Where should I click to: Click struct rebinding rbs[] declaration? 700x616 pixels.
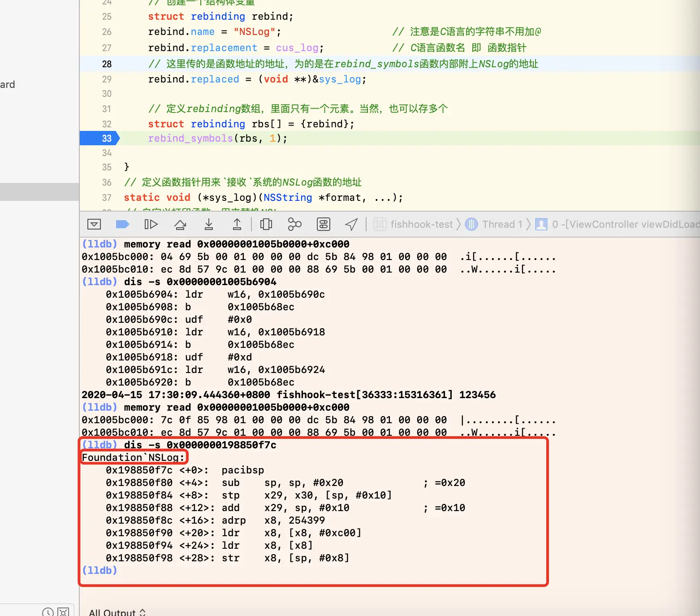251,124
